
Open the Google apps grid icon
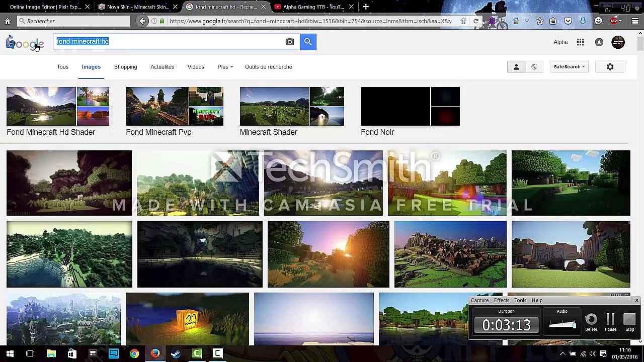(x=580, y=42)
